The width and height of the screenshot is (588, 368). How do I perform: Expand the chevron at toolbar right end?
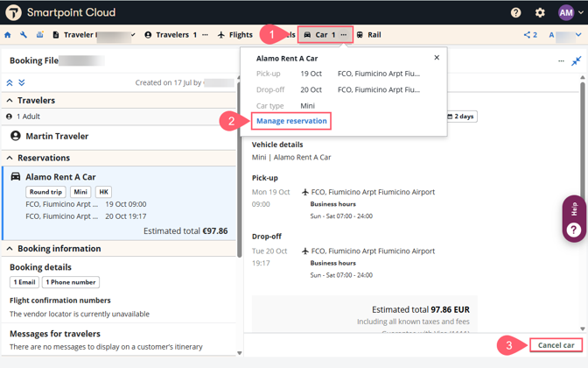pyautogui.click(x=578, y=35)
